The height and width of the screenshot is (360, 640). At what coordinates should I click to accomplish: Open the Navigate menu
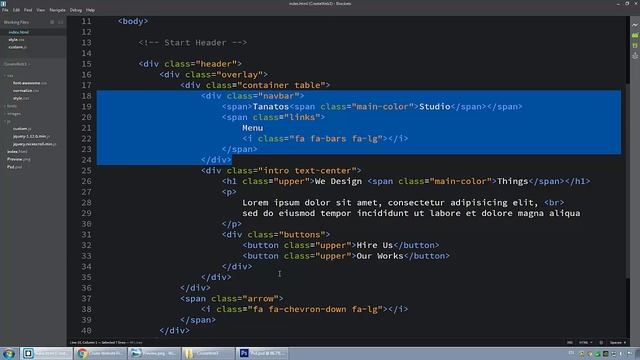[57, 10]
